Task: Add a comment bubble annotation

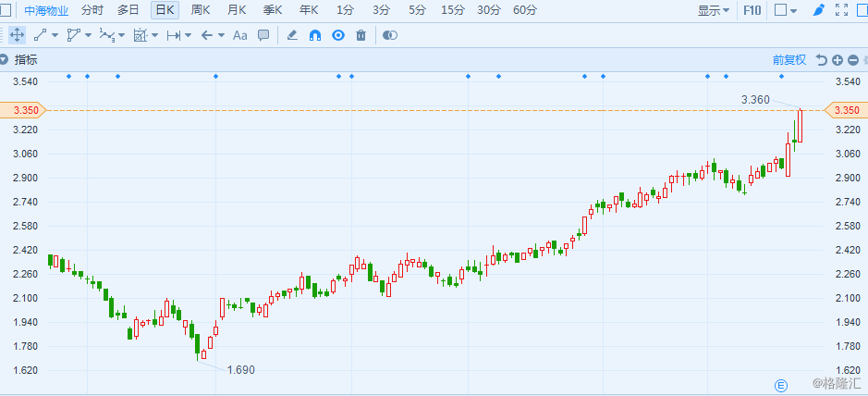Action: 263,35
